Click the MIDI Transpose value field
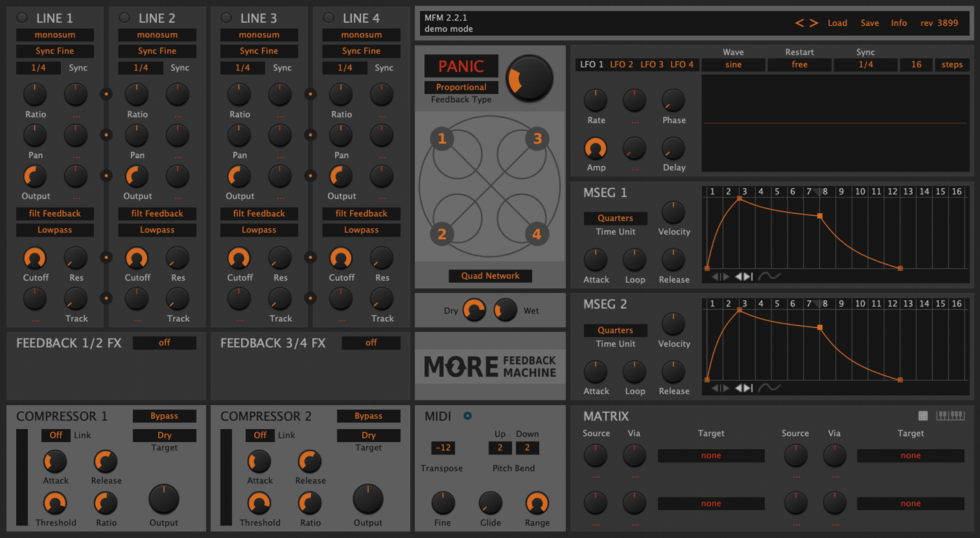This screenshot has width=980, height=538. point(442,448)
